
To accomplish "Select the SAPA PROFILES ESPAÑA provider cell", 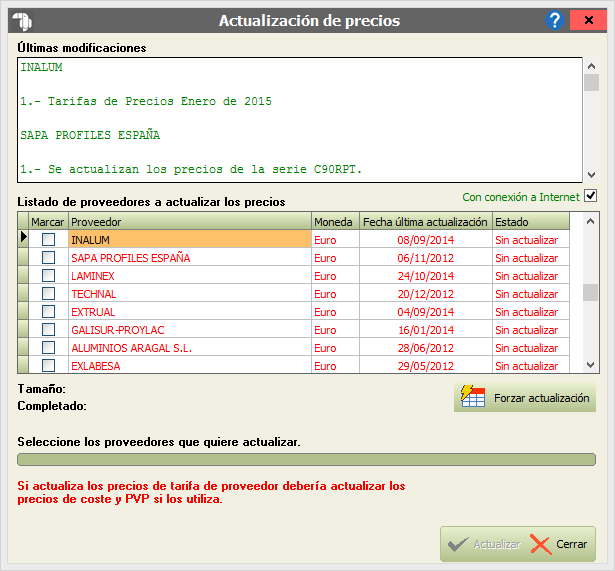I will (190, 258).
